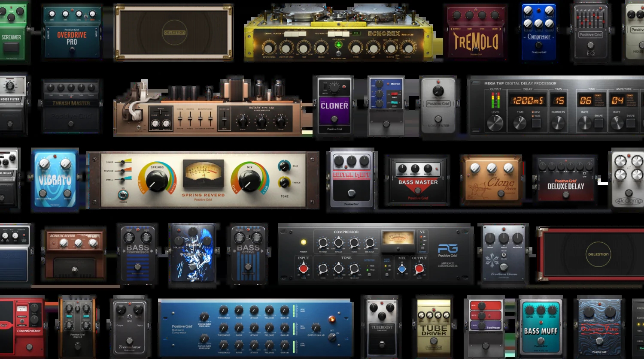Screen dimensions: 644x359
Task: Choose the Thrash Master pedal
Action: [71, 106]
